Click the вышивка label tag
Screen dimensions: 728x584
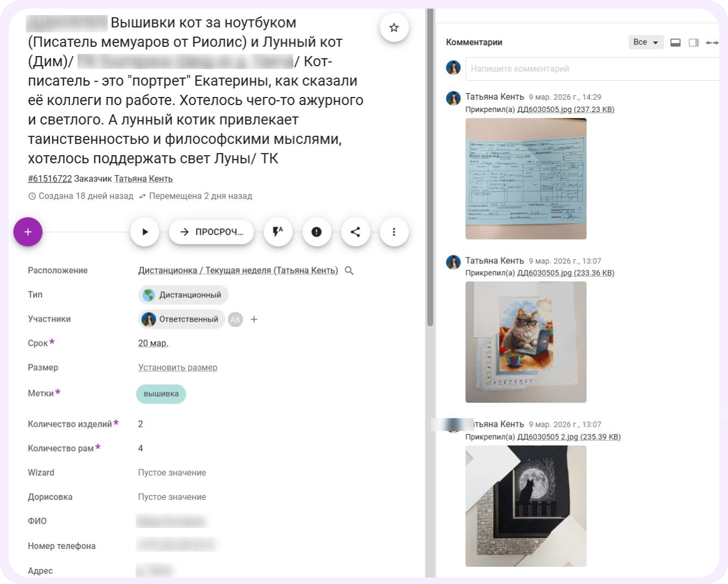point(161,394)
